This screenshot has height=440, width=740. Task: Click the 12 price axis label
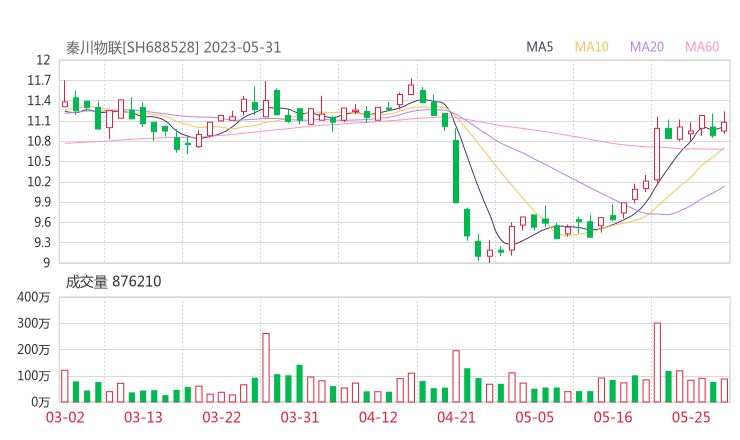pos(43,60)
